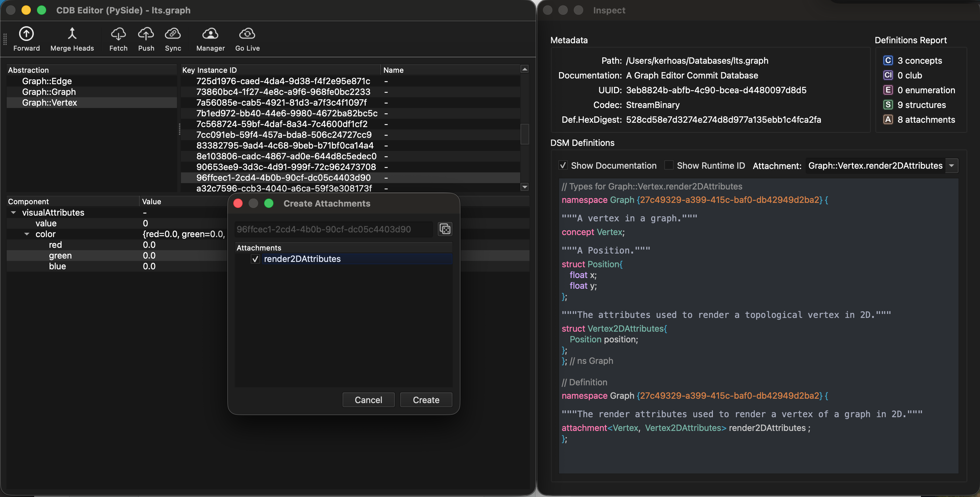Screen dimensions: 980x497
Task: Collapse the visualAttributes tree node
Action: coord(13,213)
